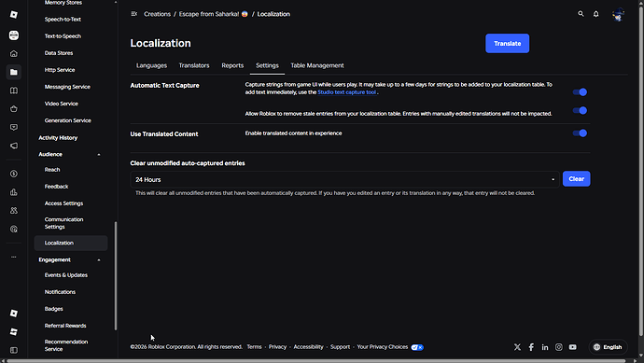The height and width of the screenshot is (363, 644).
Task: Open Activity History in the sidebar
Action: click(58, 138)
